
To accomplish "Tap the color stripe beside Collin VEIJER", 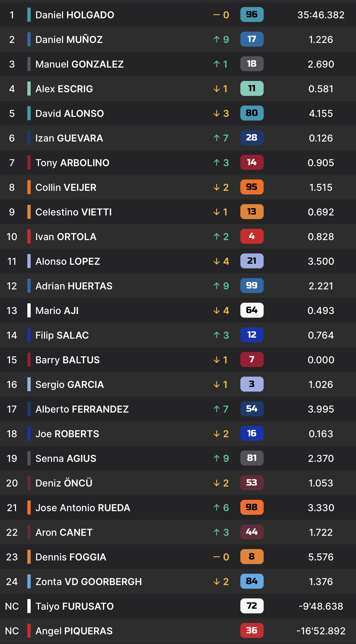I will click(29, 187).
